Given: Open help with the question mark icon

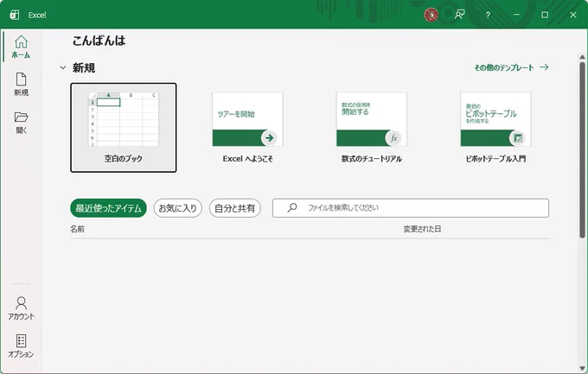Looking at the screenshot, I should (488, 15).
